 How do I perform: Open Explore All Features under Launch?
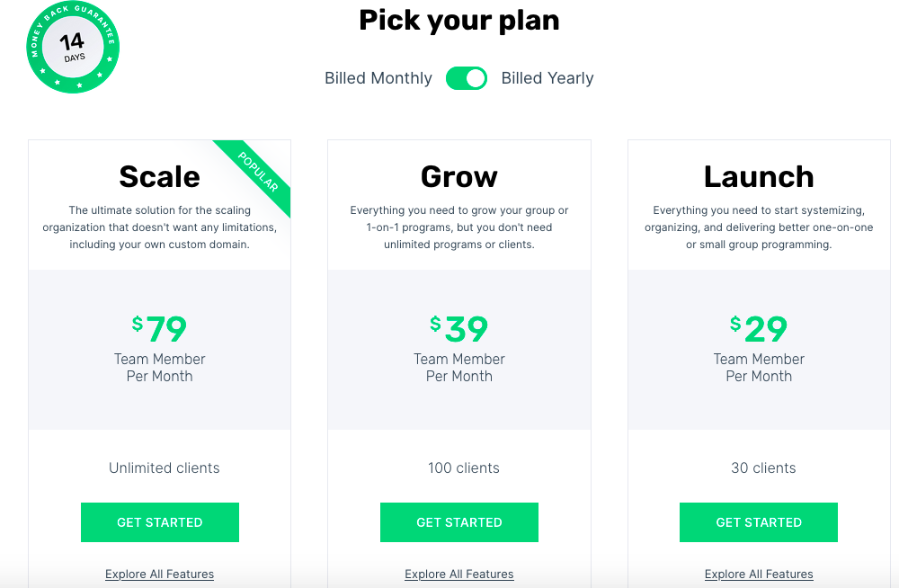tap(759, 574)
